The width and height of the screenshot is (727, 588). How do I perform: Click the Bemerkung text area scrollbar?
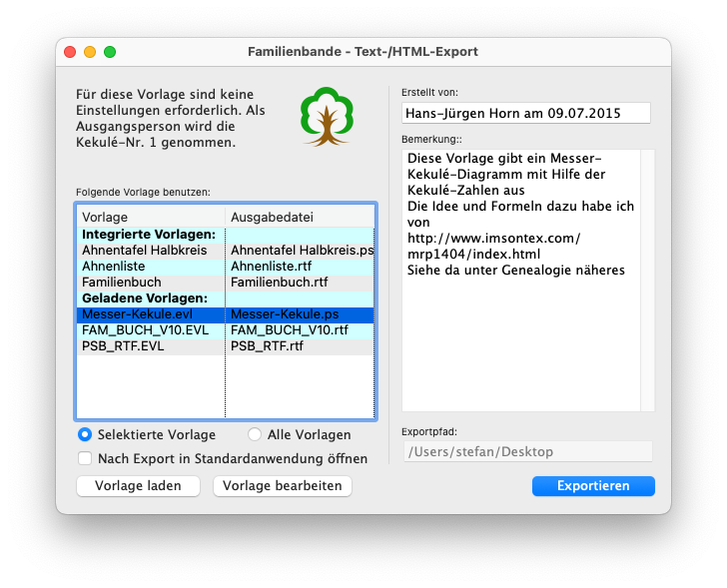pos(647,280)
